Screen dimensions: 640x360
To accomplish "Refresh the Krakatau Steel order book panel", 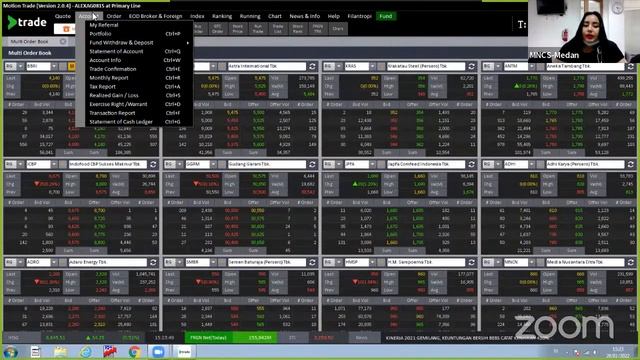I will pos(471,66).
